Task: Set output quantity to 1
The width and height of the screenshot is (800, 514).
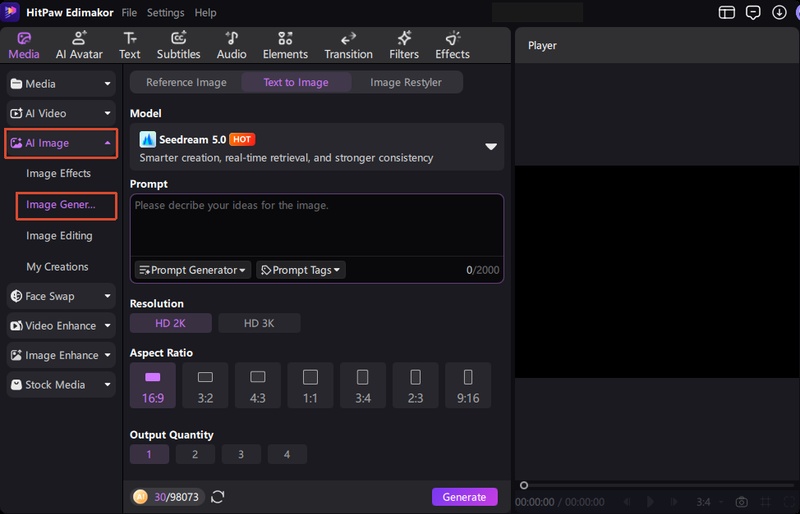Action: coord(149,454)
